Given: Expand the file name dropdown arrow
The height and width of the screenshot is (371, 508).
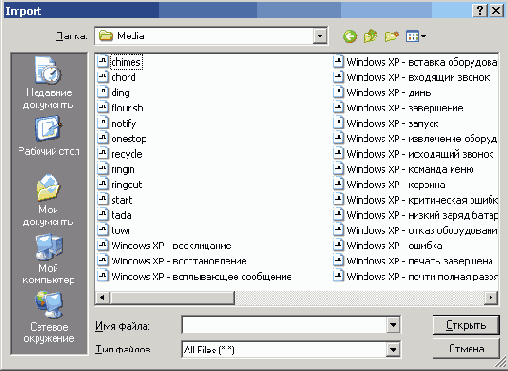Looking at the screenshot, I should 393,325.
